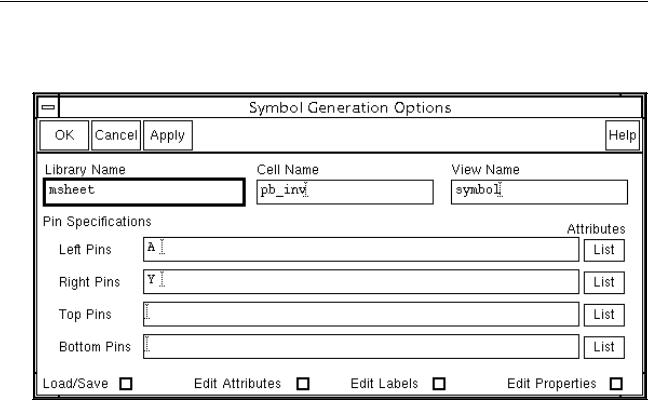
Task: Apply the symbol generation settings
Action: coord(167,135)
